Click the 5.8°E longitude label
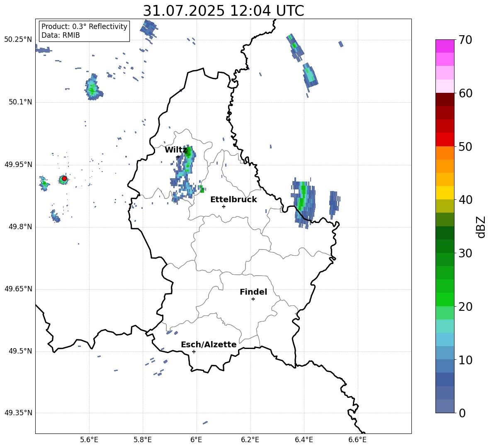 143,440
